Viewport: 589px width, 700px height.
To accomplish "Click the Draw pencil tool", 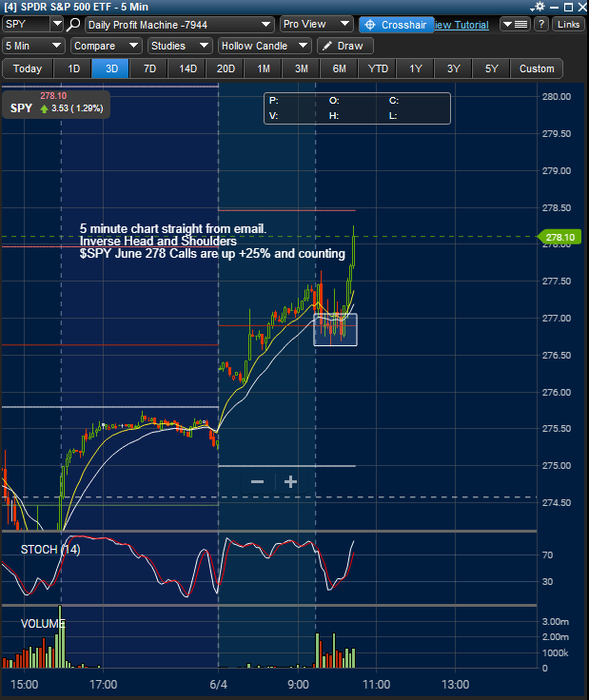I will 344,46.
